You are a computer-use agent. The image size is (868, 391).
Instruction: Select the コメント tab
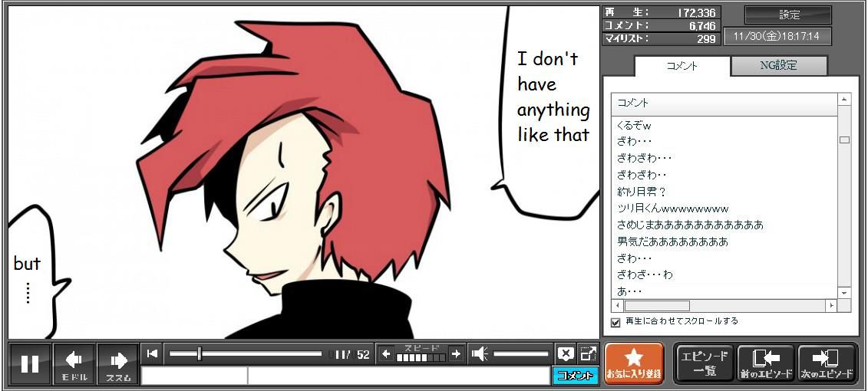[682, 66]
